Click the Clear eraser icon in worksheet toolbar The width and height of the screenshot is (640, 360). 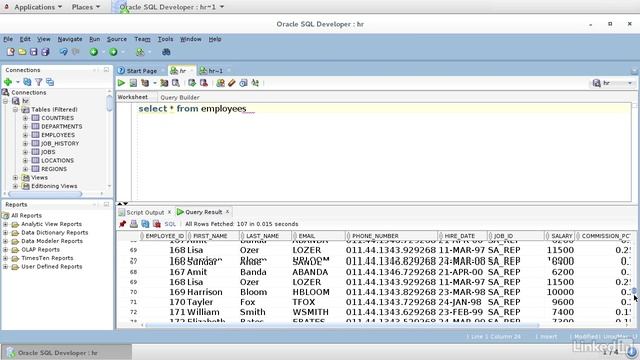pyautogui.click(x=231, y=83)
